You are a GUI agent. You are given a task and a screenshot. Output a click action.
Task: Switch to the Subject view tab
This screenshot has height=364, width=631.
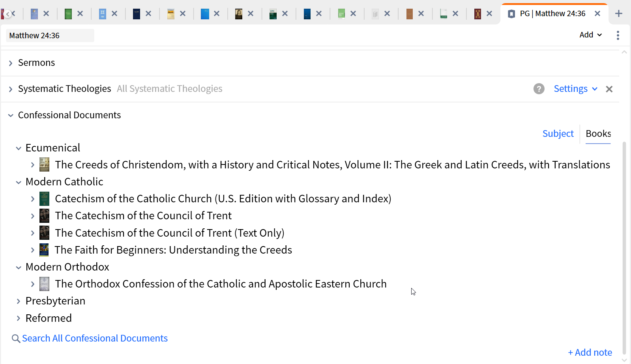558,134
